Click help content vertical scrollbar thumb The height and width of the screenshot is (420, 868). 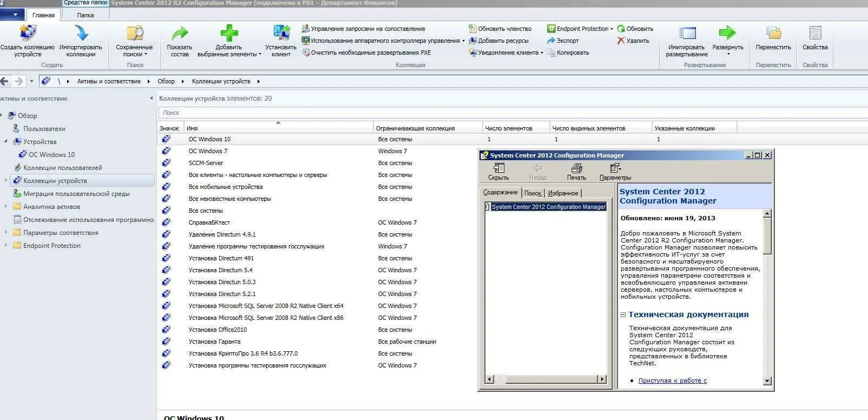(x=767, y=236)
